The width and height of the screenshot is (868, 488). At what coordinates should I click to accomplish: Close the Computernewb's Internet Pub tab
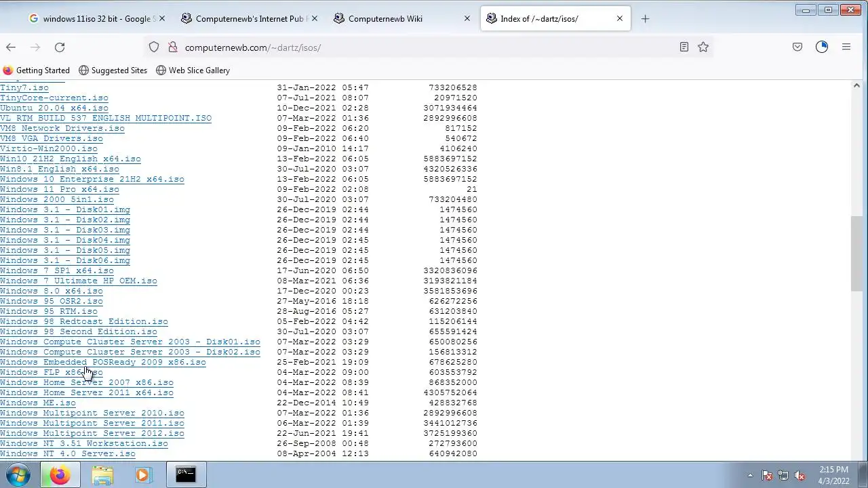coord(314,18)
